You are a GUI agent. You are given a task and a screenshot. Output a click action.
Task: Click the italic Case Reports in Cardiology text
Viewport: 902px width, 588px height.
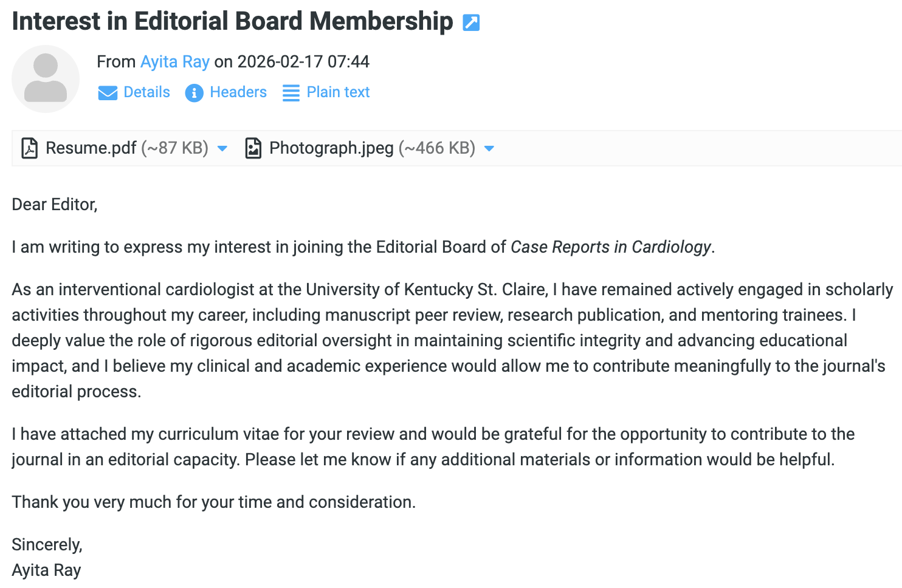click(611, 247)
